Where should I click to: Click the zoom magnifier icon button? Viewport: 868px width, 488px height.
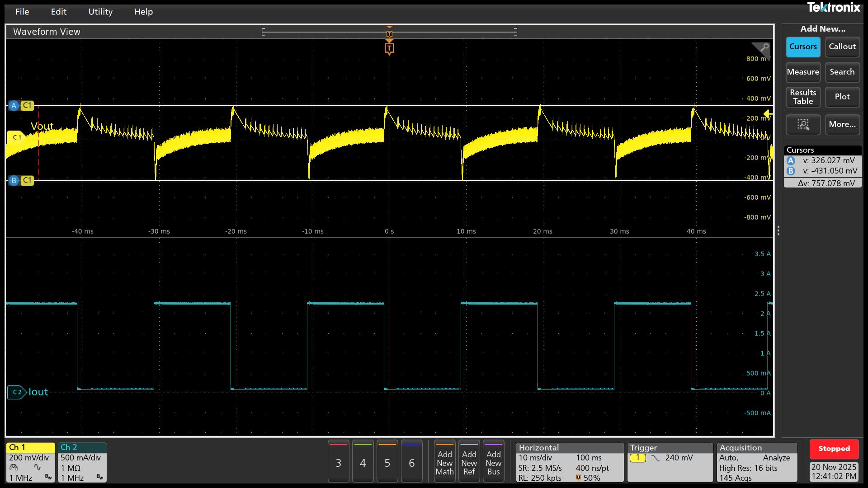(803, 124)
